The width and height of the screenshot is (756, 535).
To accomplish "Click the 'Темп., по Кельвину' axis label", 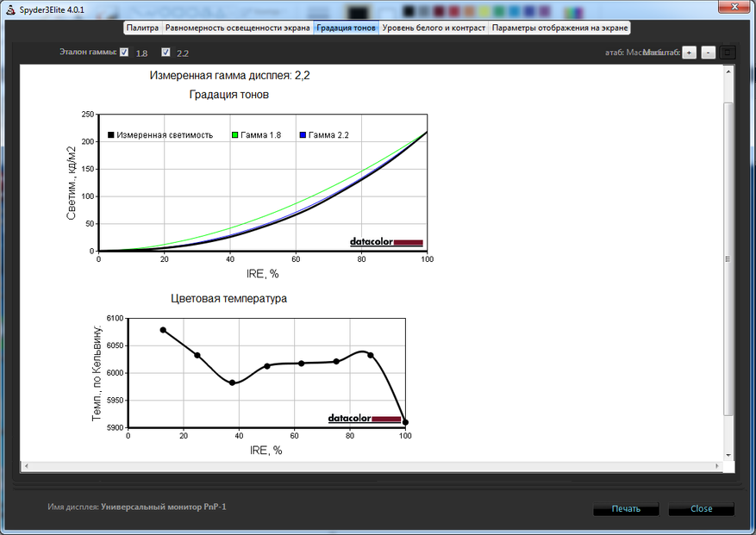I will [97, 374].
